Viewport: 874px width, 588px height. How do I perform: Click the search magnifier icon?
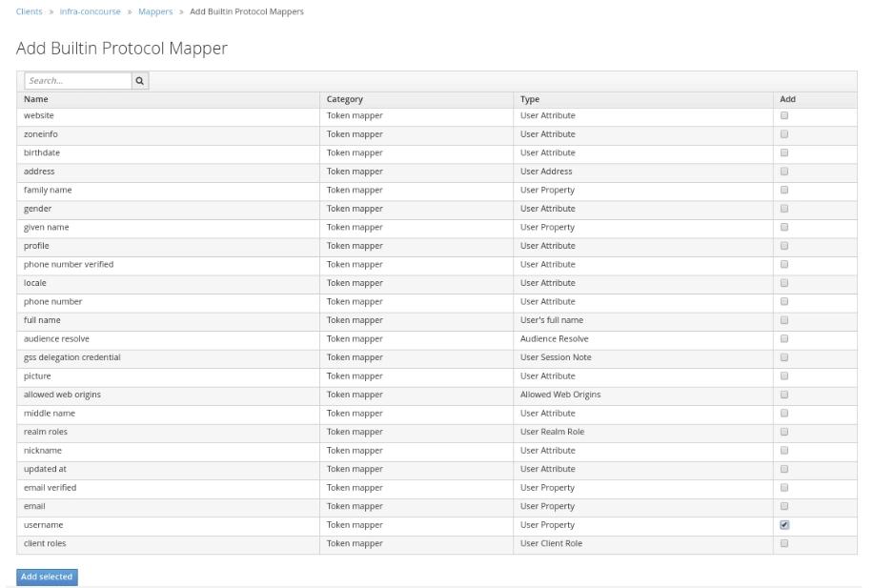tap(140, 81)
